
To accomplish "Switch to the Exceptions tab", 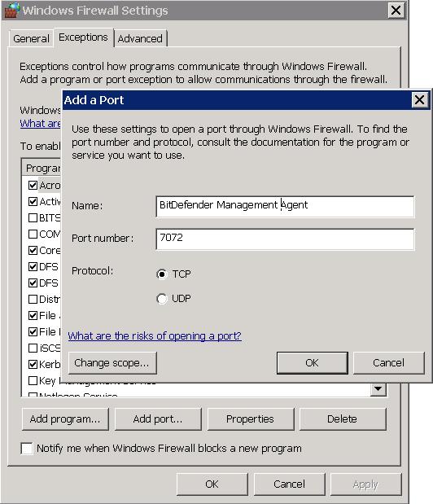I will (x=83, y=37).
